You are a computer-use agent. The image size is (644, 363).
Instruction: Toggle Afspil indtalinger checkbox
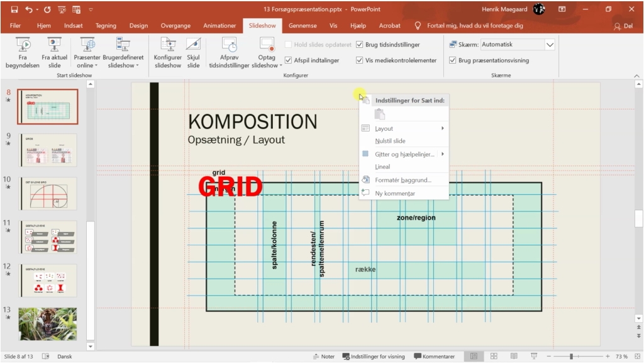point(288,60)
